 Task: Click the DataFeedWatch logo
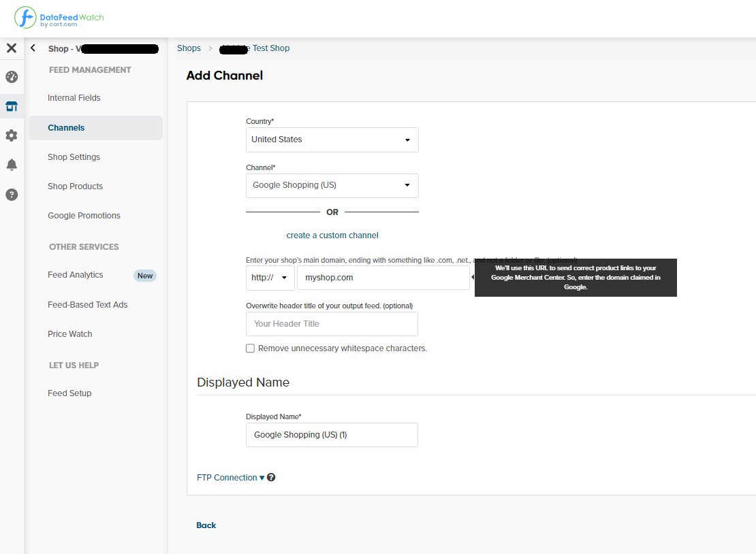[x=60, y=18]
